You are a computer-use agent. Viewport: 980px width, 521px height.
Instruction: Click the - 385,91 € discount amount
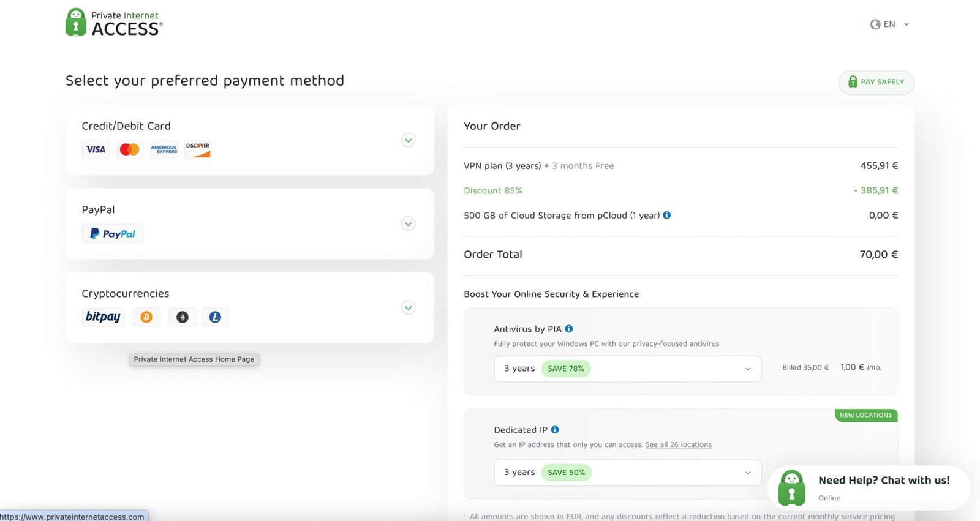coord(876,190)
